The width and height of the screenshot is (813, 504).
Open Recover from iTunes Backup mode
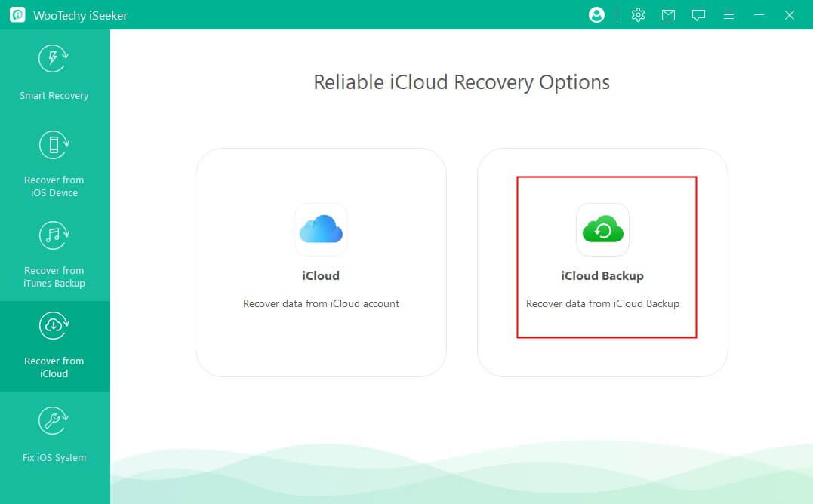coord(53,253)
